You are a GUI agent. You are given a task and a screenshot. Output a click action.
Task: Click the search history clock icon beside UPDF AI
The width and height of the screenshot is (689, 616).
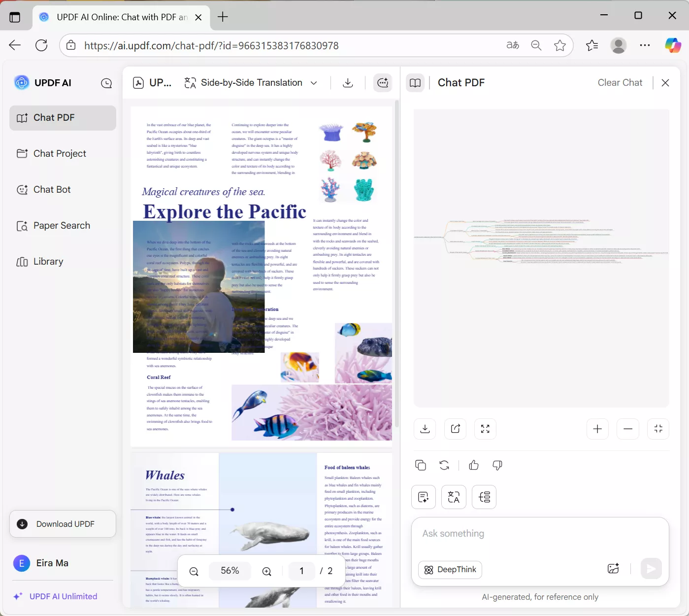(x=106, y=83)
